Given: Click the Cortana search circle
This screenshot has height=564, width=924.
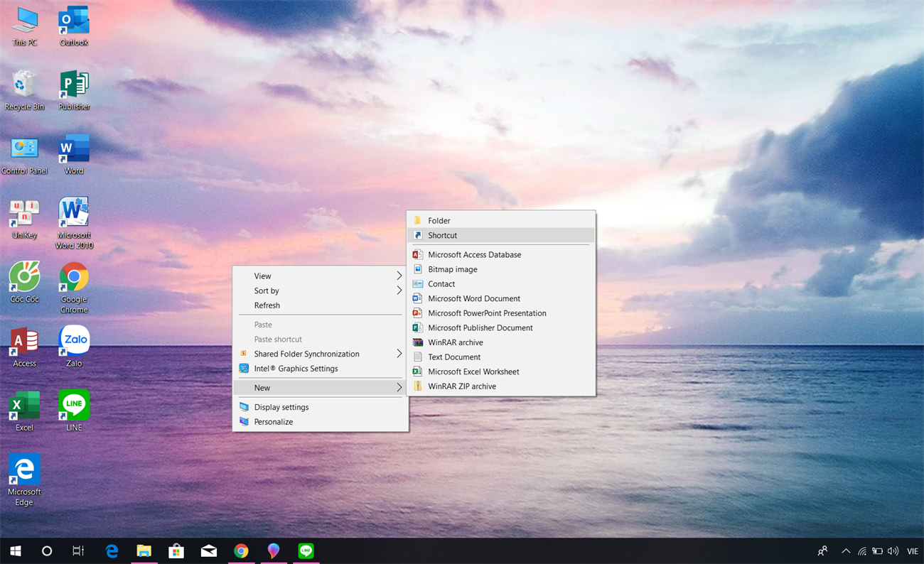Looking at the screenshot, I should (47, 551).
